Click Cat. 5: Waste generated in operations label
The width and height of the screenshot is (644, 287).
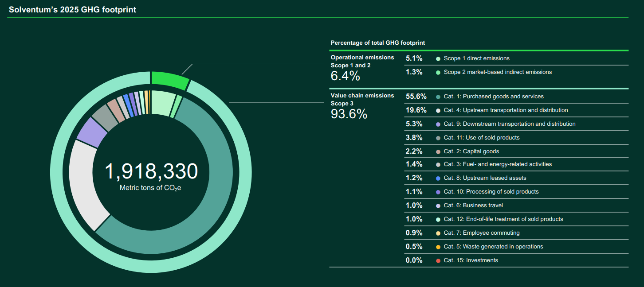point(494,247)
